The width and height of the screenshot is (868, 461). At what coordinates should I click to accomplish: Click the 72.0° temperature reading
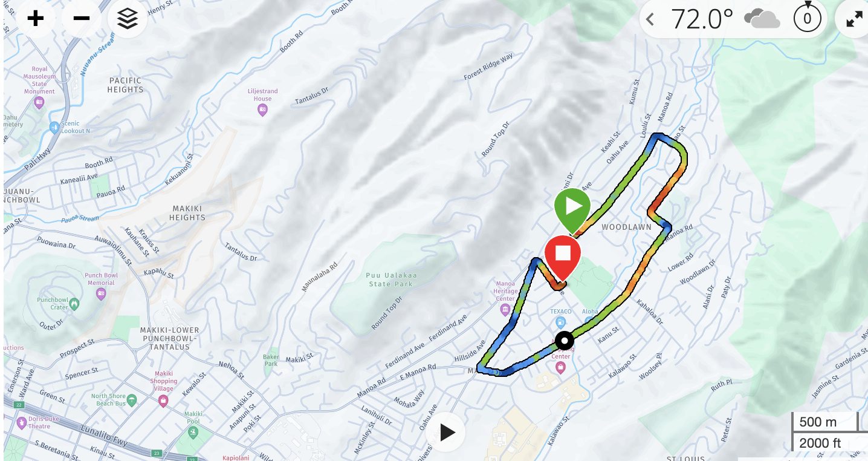(702, 19)
